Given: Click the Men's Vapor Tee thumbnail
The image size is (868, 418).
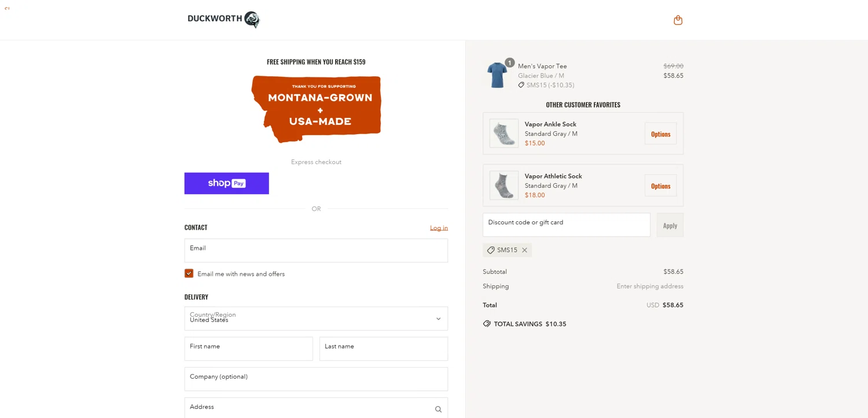Looking at the screenshot, I should [497, 75].
